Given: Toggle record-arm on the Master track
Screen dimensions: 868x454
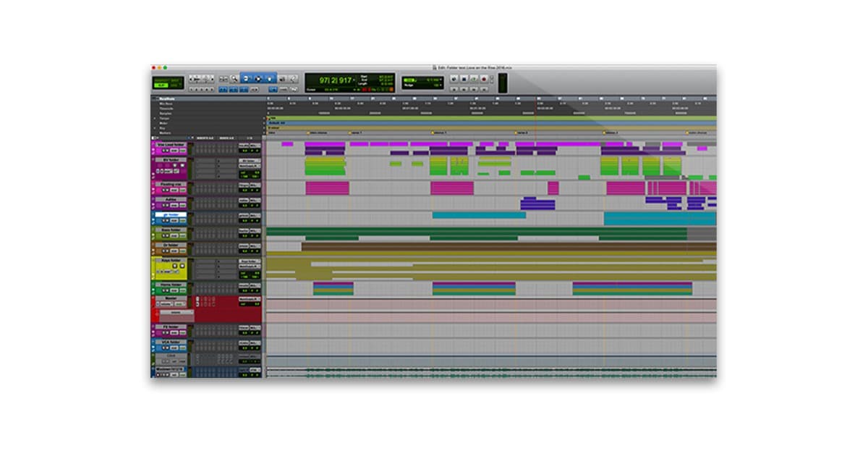Looking at the screenshot, I should pos(158,303).
